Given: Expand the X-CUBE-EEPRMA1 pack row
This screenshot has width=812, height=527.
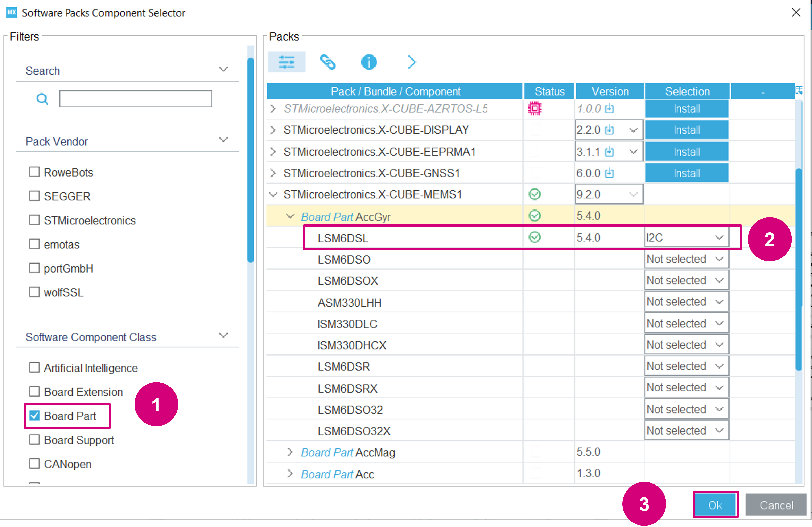Looking at the screenshot, I should (x=273, y=152).
